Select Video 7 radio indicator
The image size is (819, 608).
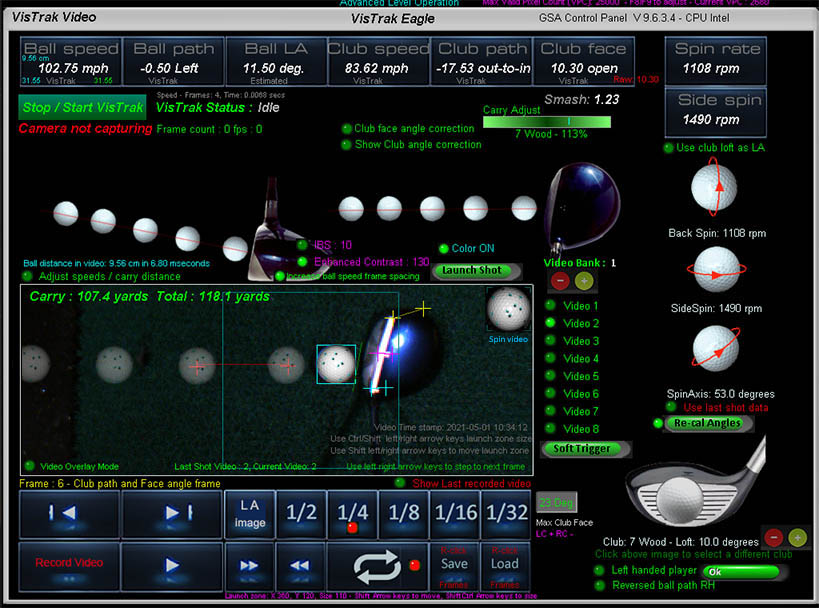(x=550, y=411)
